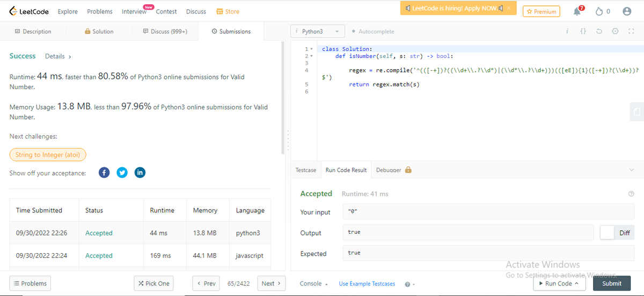The image size is (644, 296).
Task: Share on LinkedIn
Action: coord(140,173)
